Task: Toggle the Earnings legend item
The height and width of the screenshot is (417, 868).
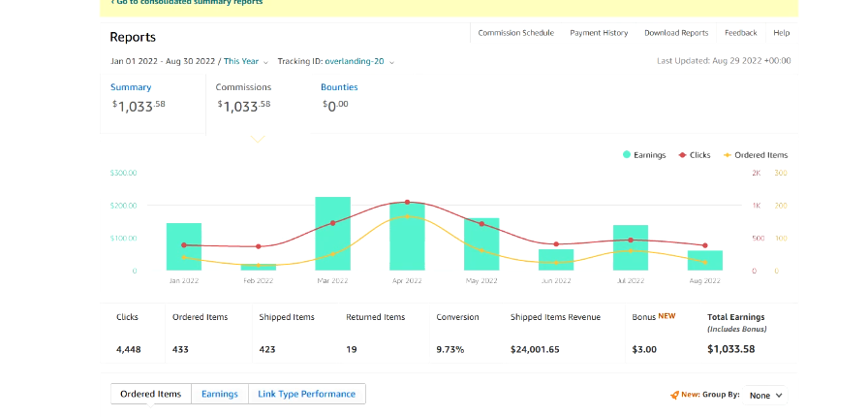Action: pyautogui.click(x=644, y=155)
